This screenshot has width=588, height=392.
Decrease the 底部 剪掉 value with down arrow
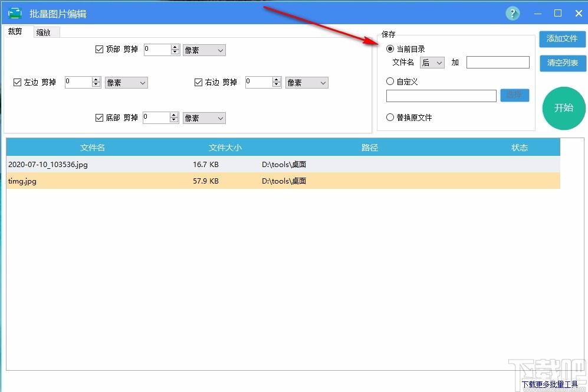pyautogui.click(x=174, y=120)
